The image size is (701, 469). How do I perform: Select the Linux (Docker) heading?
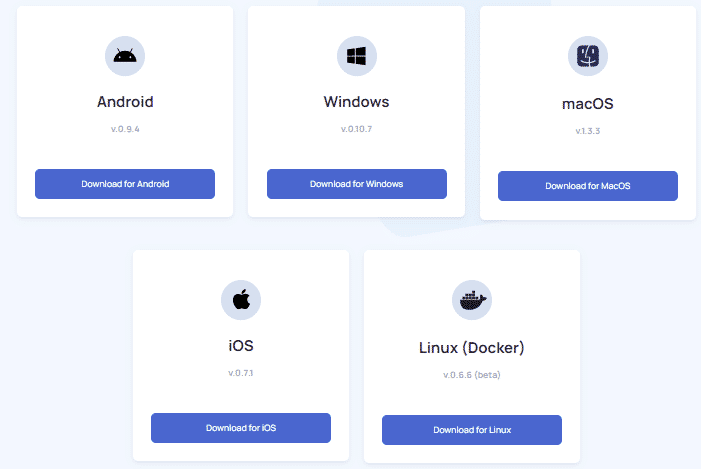coord(472,348)
